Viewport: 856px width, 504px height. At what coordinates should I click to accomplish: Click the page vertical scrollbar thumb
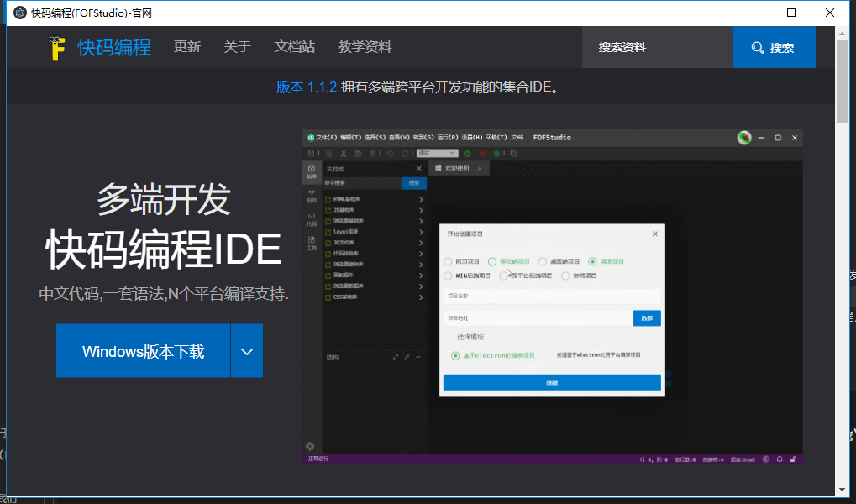coord(842,82)
